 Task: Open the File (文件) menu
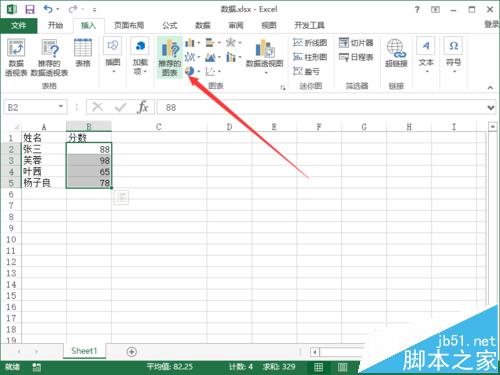[19, 25]
